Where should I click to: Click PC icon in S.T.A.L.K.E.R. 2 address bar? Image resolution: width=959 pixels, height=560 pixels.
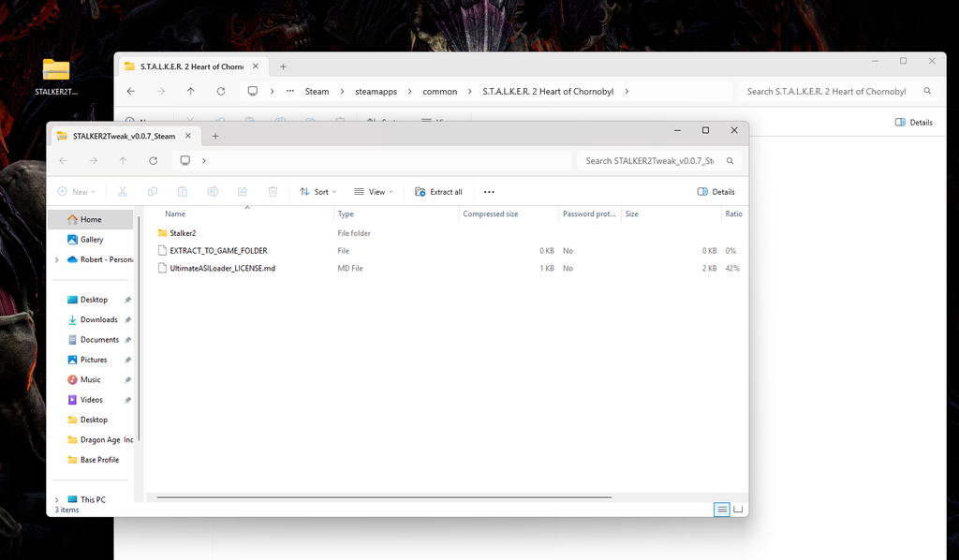tap(253, 91)
